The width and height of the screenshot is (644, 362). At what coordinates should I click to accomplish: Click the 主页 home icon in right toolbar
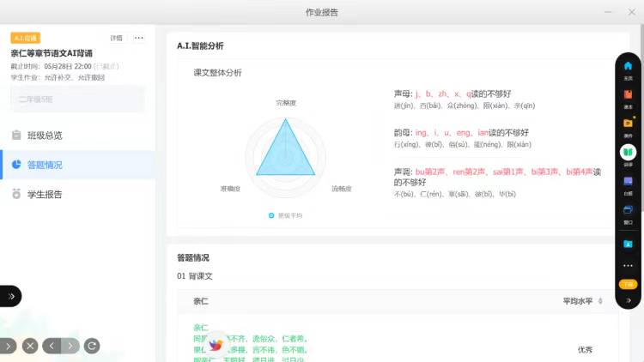[628, 68]
